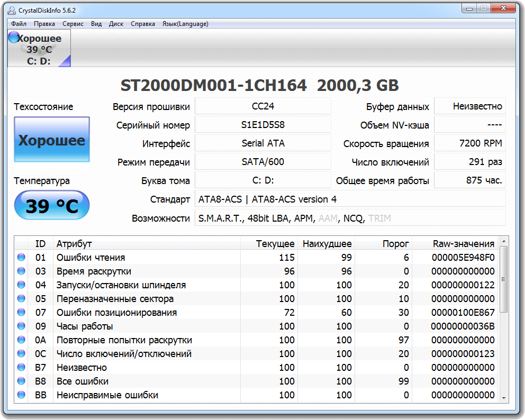Click health orb in the disk tab
This screenshot has height=420, width=525.
click(x=14, y=38)
